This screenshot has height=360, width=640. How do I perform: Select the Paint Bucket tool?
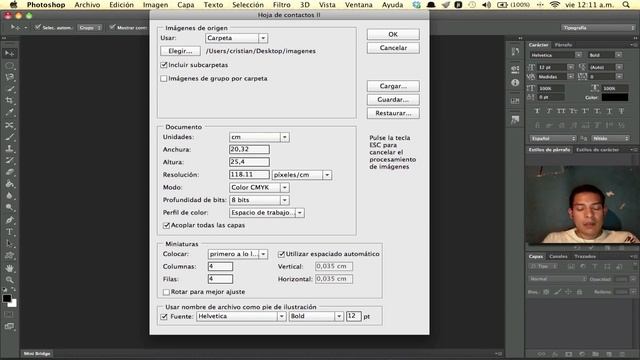pyautogui.click(x=9, y=184)
